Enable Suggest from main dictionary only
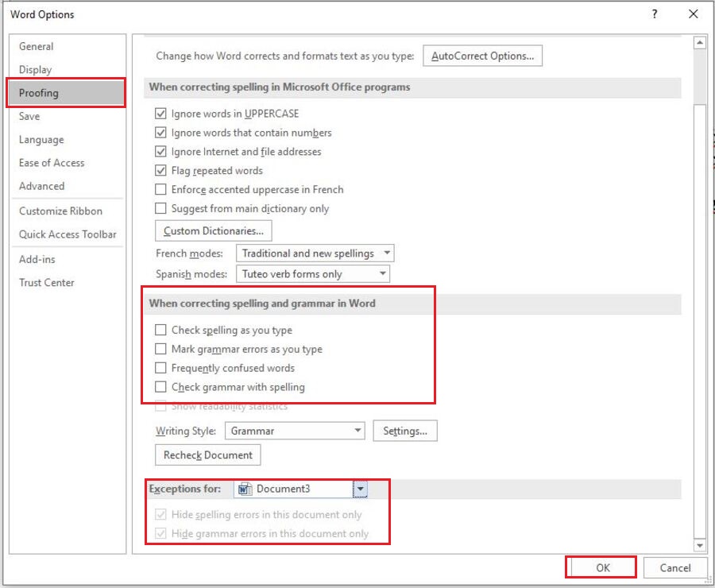This screenshot has height=588, width=715. coord(160,208)
